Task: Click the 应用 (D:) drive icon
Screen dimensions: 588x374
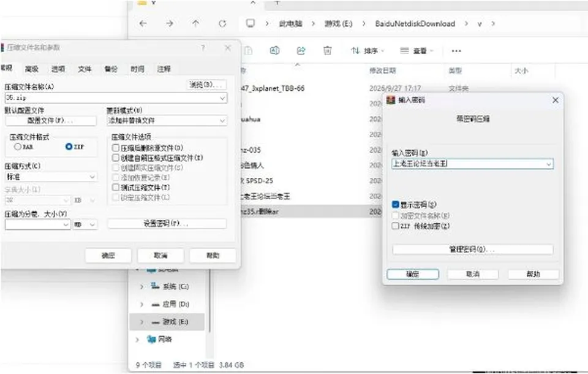Action: pos(156,304)
